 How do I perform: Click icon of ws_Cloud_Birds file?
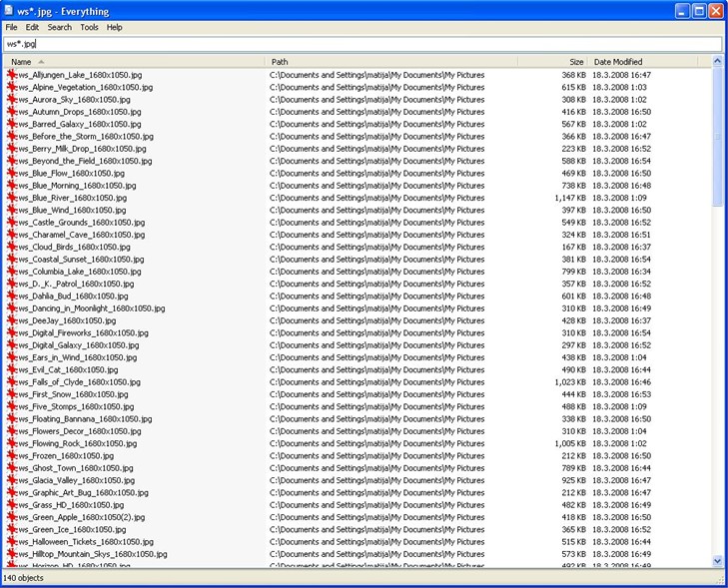[x=12, y=247]
